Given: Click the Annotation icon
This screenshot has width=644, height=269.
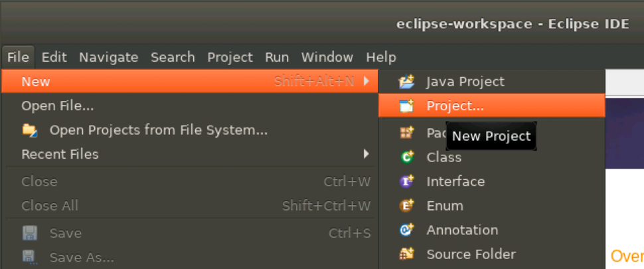Looking at the screenshot, I should (x=406, y=230).
